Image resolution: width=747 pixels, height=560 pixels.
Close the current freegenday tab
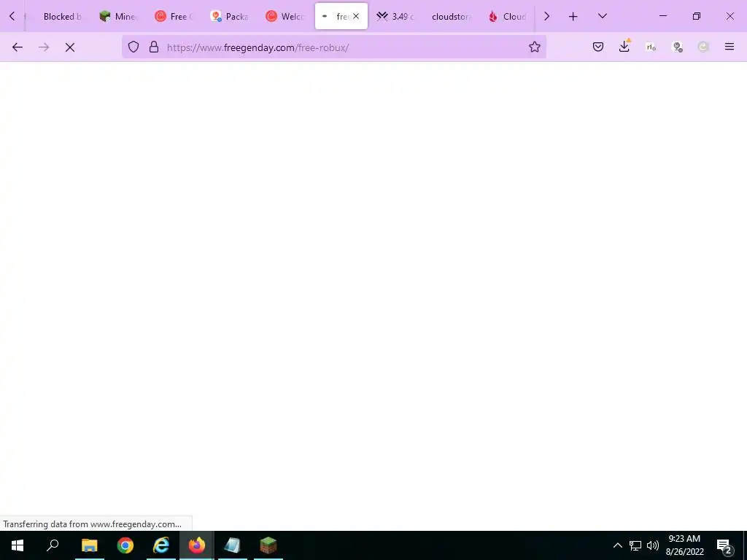point(356,16)
